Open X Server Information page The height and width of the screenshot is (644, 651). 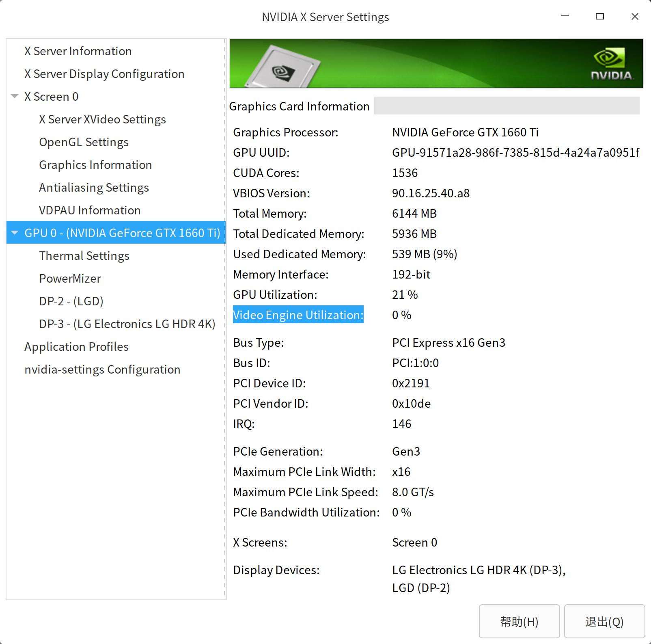click(78, 51)
